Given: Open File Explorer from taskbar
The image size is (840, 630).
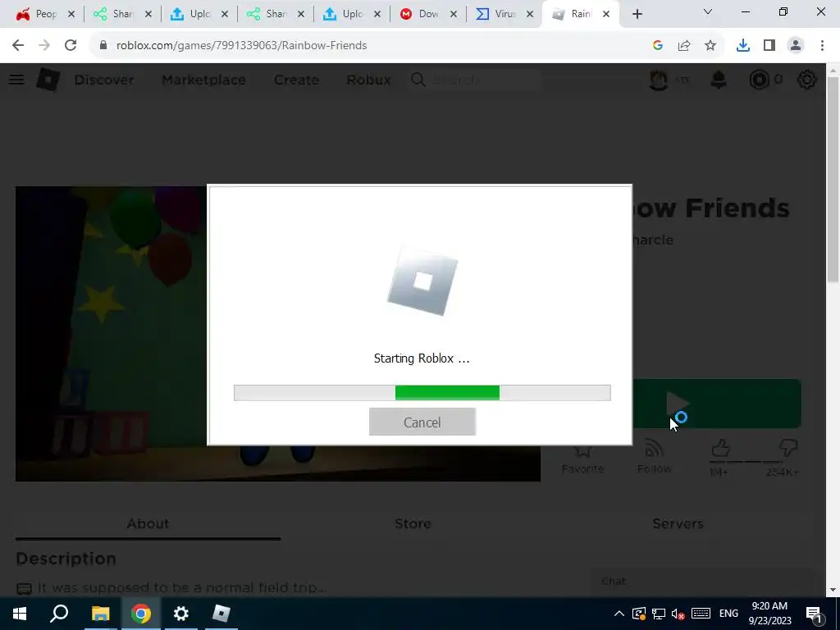Looking at the screenshot, I should coord(100,614).
